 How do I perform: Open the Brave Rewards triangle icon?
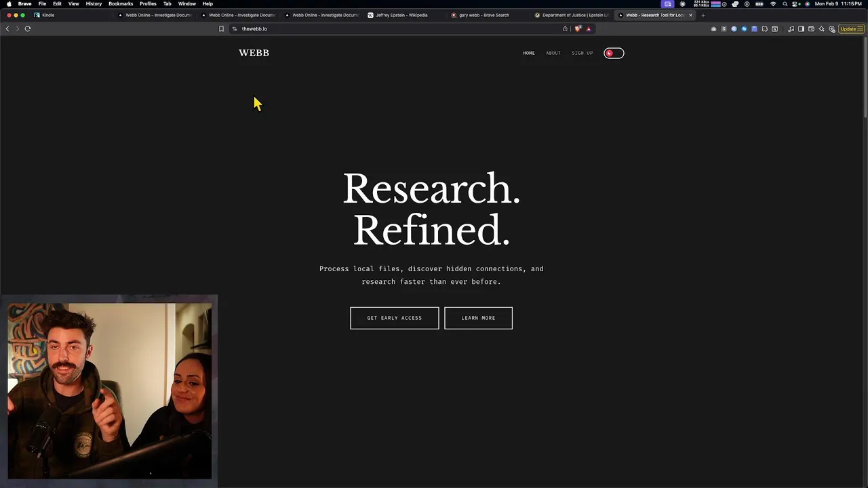pos(589,28)
